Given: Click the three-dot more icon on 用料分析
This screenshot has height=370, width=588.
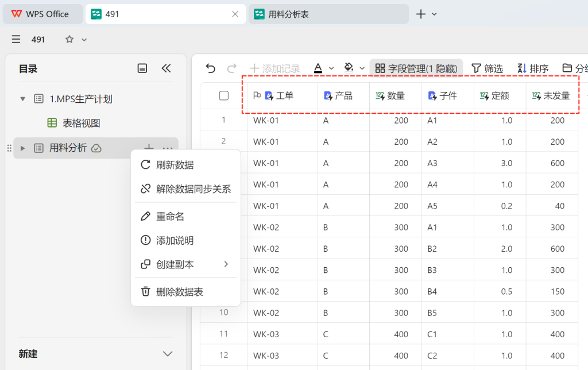Looking at the screenshot, I should pos(168,148).
